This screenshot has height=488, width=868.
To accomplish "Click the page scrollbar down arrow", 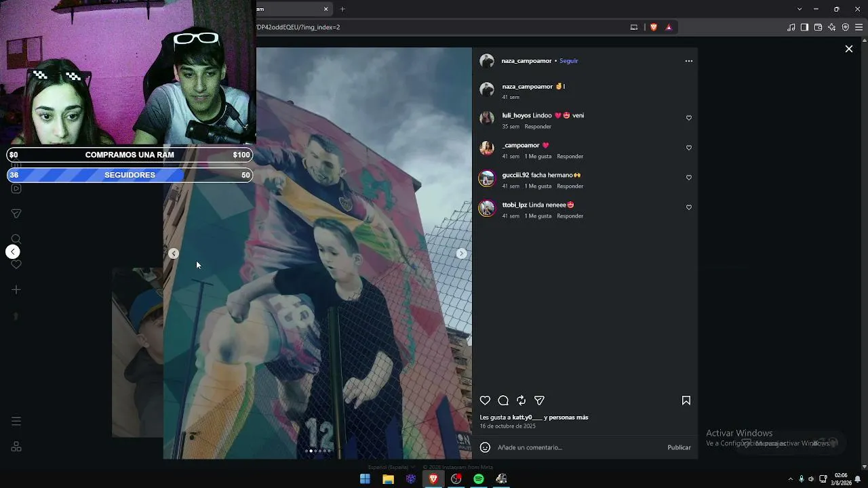I will pyautogui.click(x=864, y=467).
